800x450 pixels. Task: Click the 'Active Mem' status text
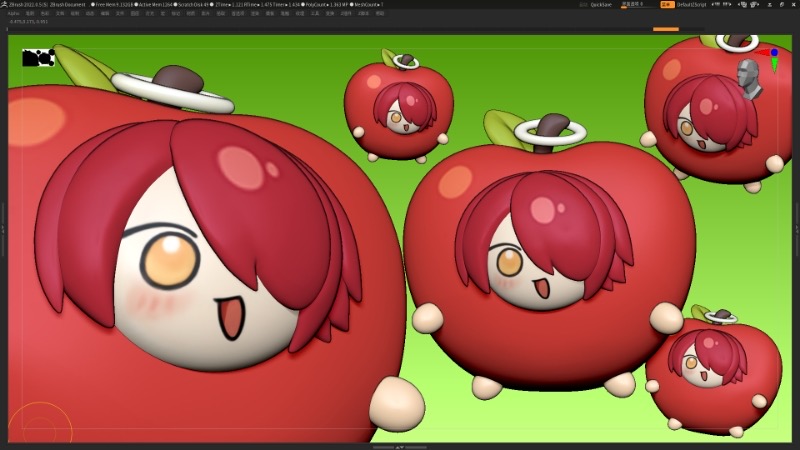click(x=156, y=5)
